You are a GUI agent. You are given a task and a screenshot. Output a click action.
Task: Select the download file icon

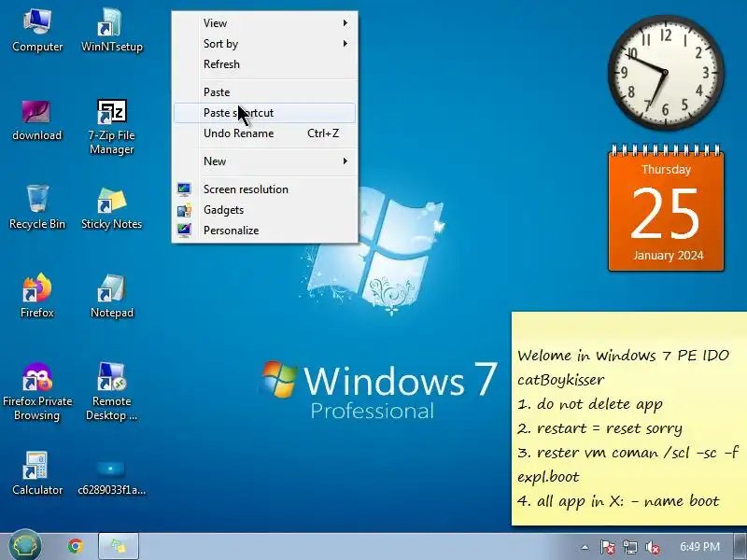37,121
